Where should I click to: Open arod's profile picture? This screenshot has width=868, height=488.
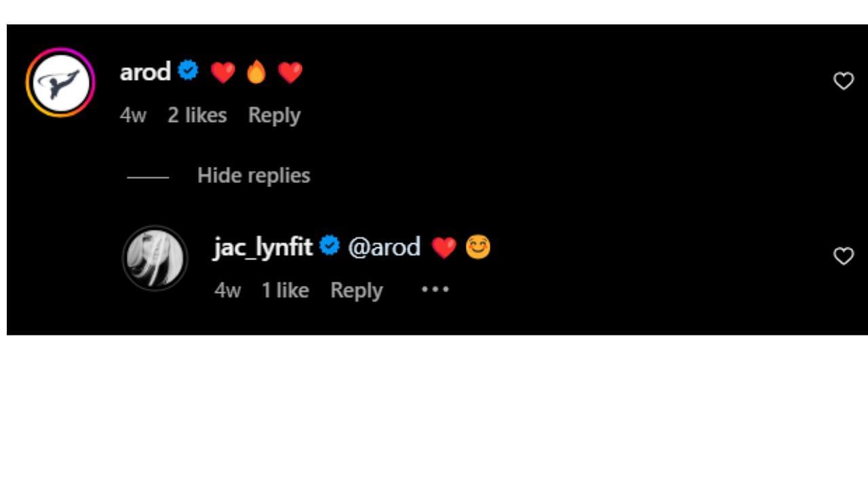[60, 83]
